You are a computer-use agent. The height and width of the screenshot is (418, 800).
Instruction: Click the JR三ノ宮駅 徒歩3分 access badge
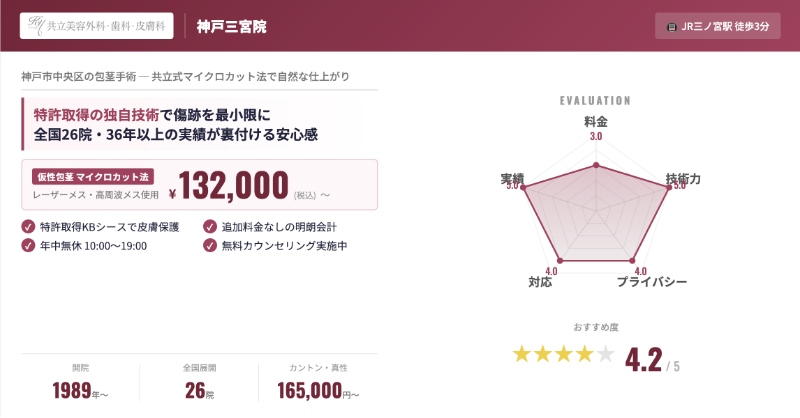pyautogui.click(x=716, y=27)
